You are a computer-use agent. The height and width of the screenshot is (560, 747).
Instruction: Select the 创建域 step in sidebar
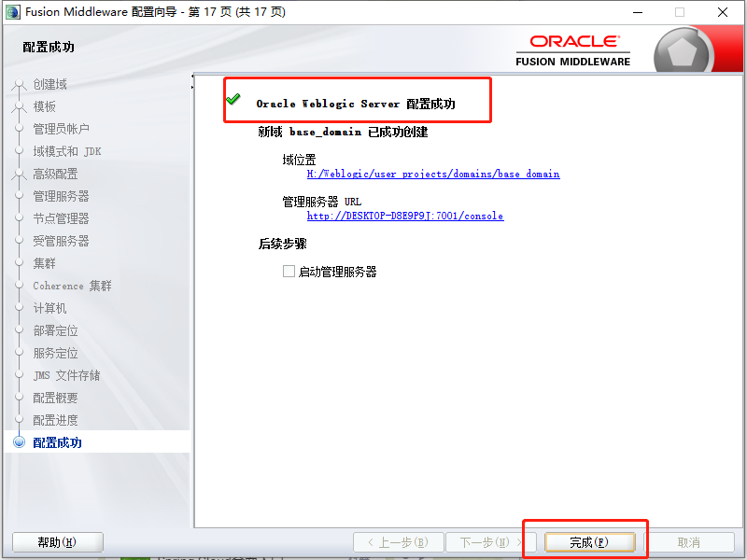click(x=49, y=84)
